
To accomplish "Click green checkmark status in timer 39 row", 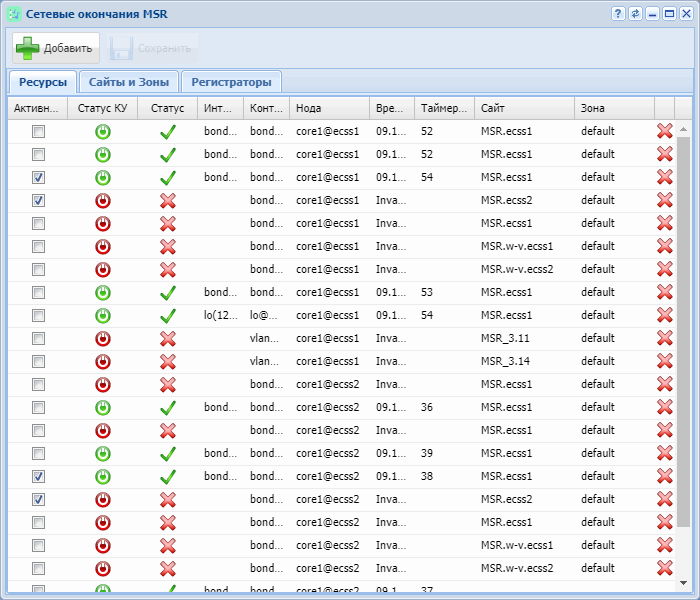I will 168,453.
